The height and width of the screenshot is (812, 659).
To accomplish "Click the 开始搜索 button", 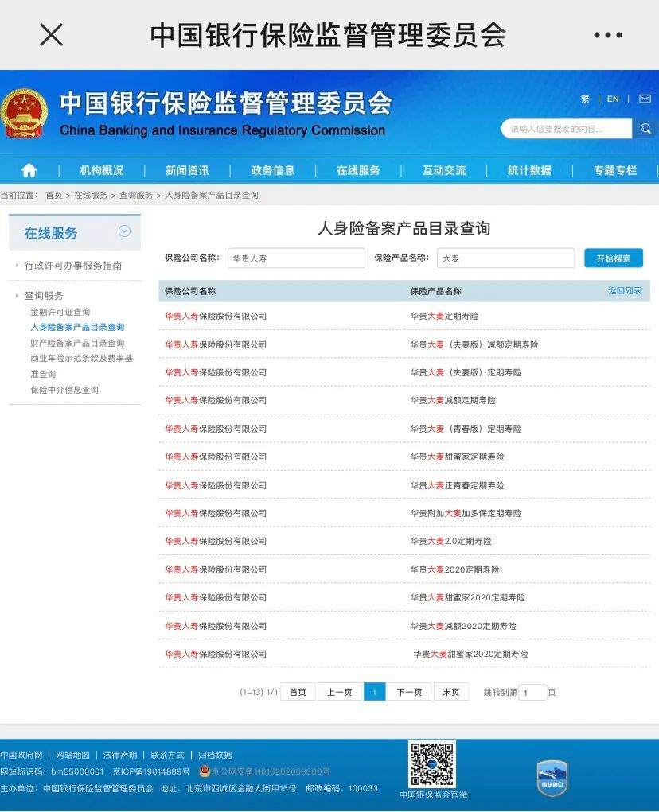I will click(614, 258).
